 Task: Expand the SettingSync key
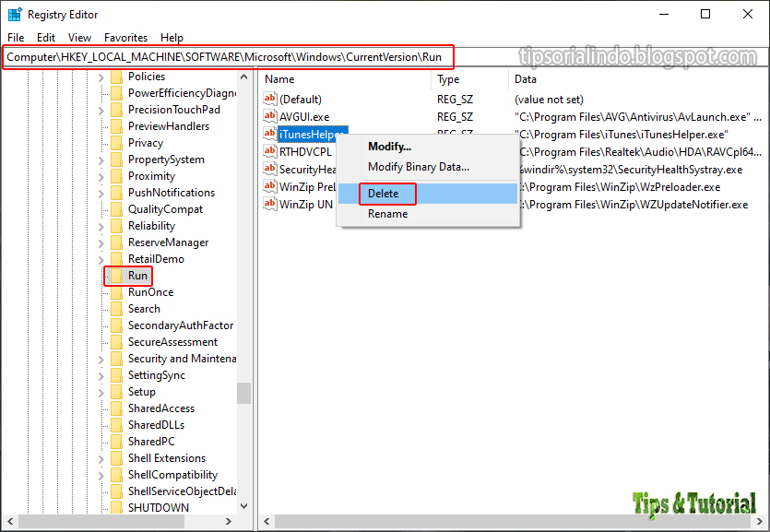pyautogui.click(x=101, y=376)
